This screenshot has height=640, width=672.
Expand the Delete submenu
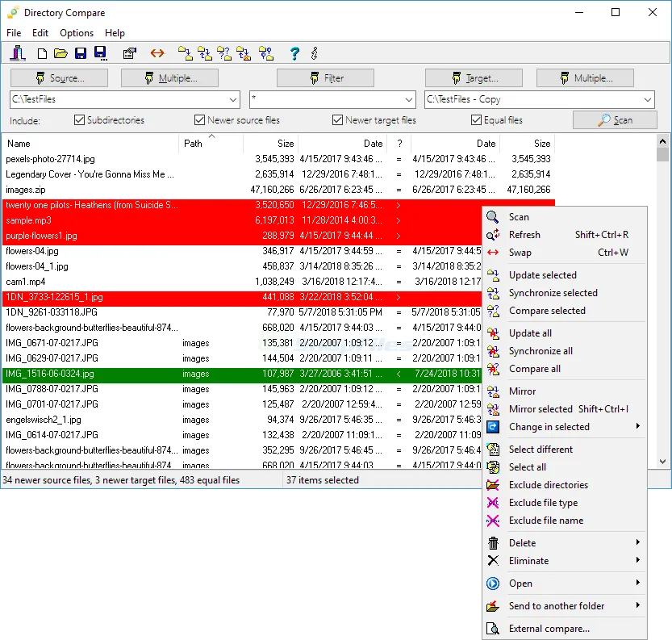coord(565,543)
